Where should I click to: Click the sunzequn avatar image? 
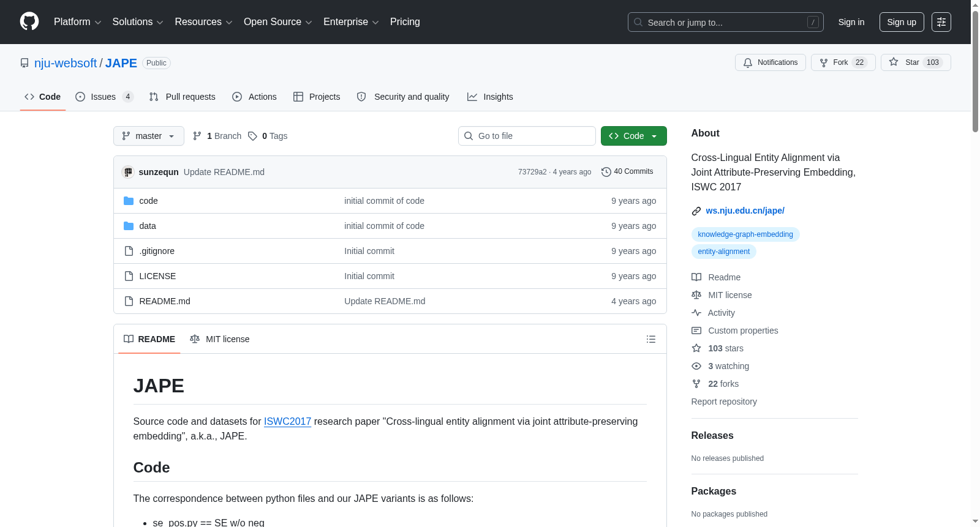point(128,172)
